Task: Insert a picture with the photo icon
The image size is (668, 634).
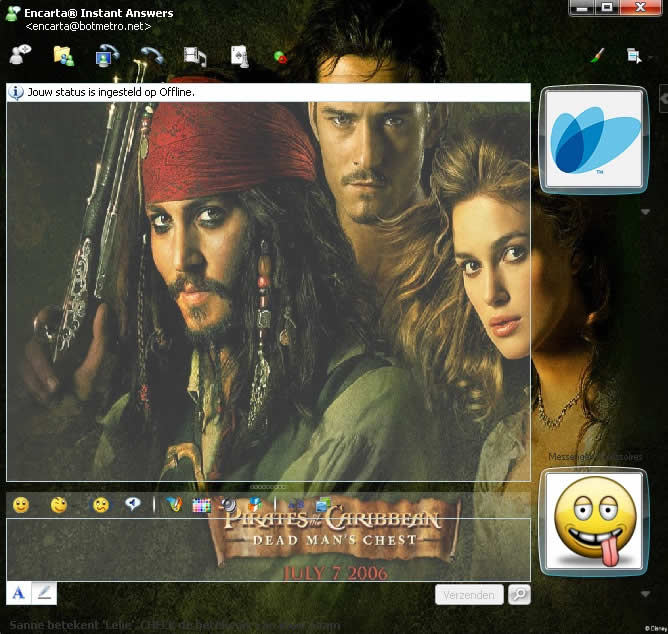Action: (x=324, y=504)
